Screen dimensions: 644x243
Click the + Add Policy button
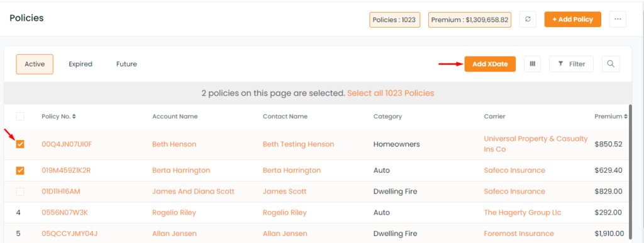pyautogui.click(x=573, y=19)
